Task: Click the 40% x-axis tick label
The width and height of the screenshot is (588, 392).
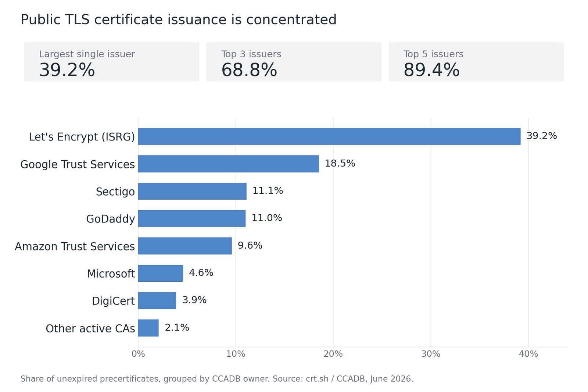Action: (x=528, y=354)
